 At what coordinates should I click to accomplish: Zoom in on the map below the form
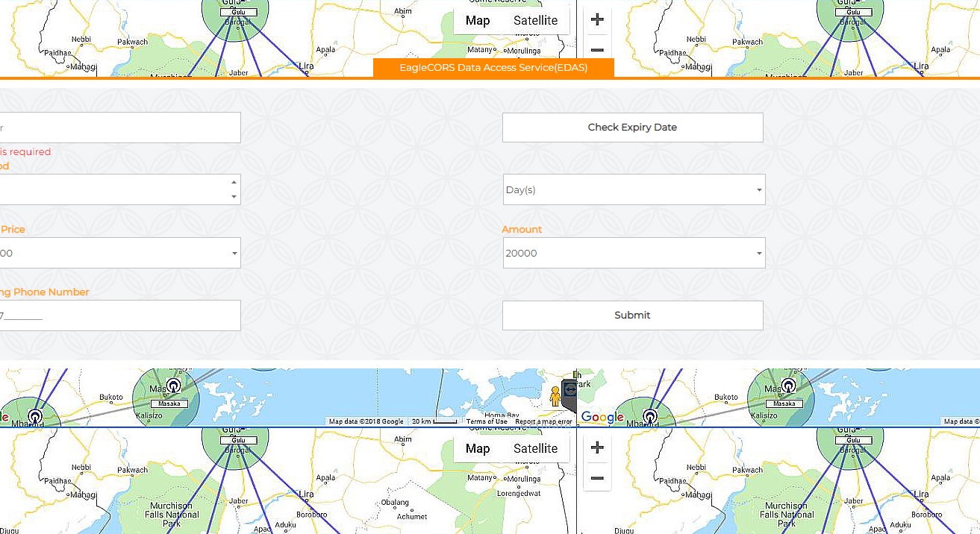596,447
